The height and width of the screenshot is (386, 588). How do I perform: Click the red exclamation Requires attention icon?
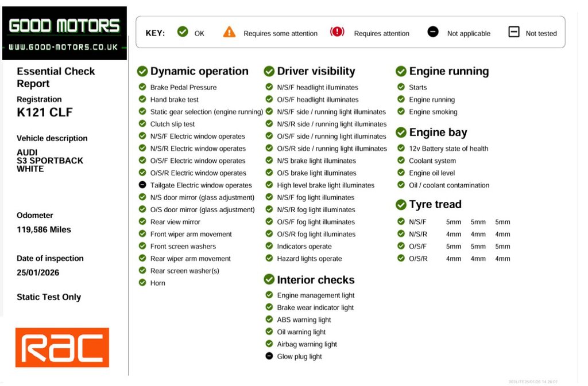pyautogui.click(x=337, y=32)
